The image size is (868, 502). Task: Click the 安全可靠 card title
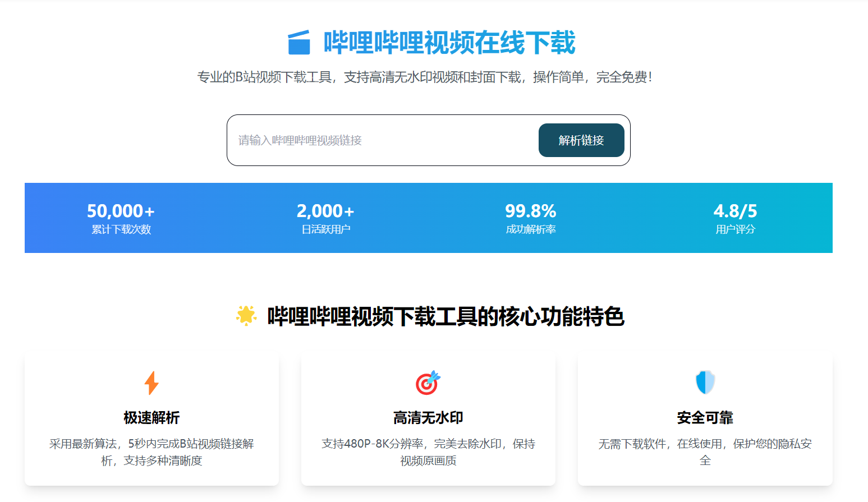click(705, 418)
